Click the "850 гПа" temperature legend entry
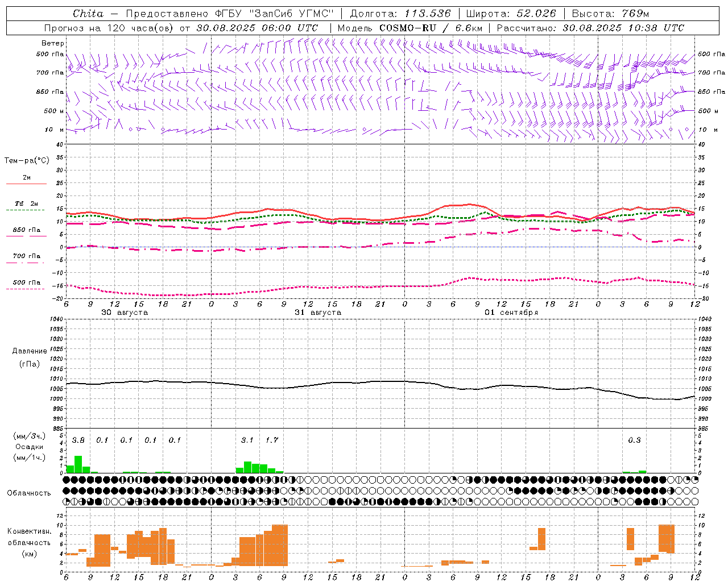 click(x=27, y=230)
